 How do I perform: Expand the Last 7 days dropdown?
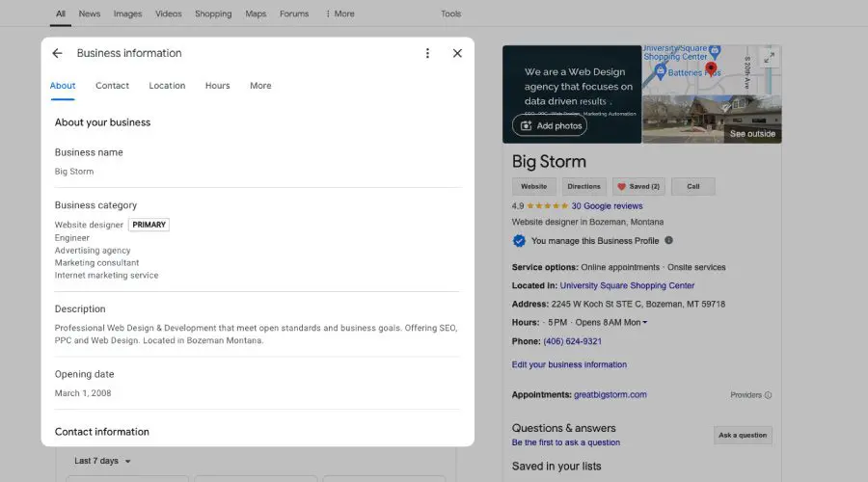[x=102, y=461]
